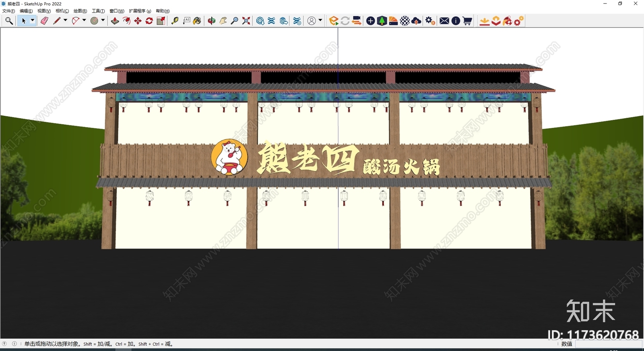Open the 视图(V) menu

pyautogui.click(x=44, y=11)
